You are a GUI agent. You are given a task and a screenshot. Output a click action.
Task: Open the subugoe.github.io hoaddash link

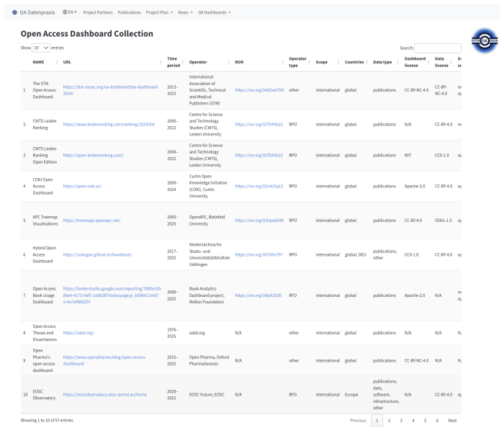97,254
